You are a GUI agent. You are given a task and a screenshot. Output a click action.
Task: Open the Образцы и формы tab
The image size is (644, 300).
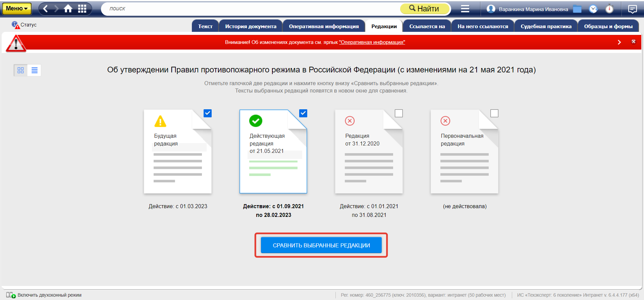click(x=608, y=26)
